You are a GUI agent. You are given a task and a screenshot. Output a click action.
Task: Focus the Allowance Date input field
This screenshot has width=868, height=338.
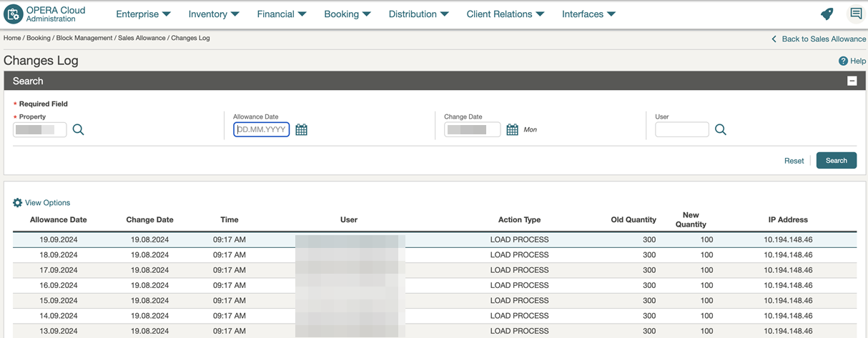262,129
